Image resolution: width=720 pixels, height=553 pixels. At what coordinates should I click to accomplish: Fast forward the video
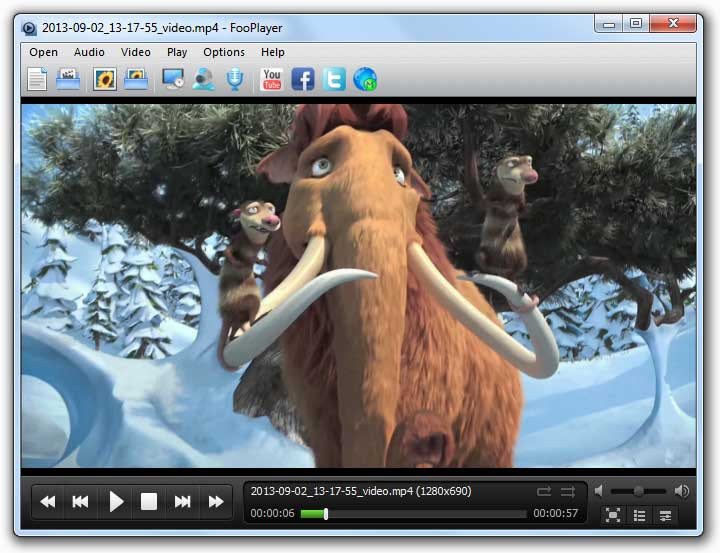(x=215, y=502)
